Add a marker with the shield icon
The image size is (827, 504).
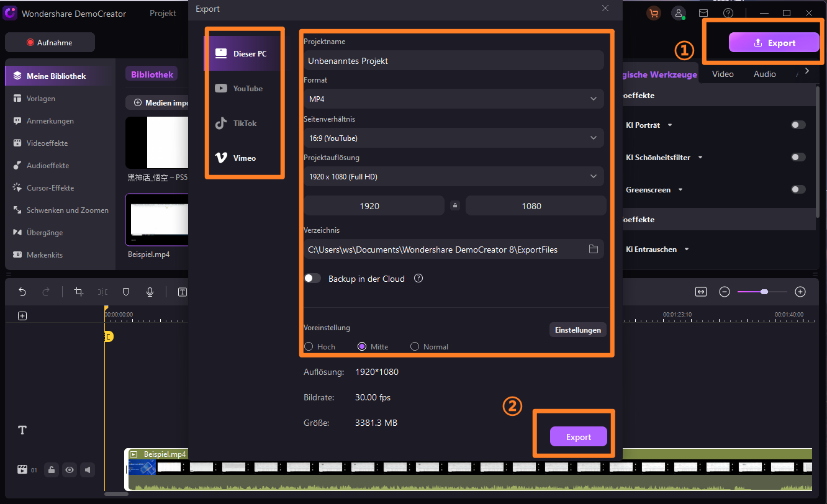click(x=126, y=292)
